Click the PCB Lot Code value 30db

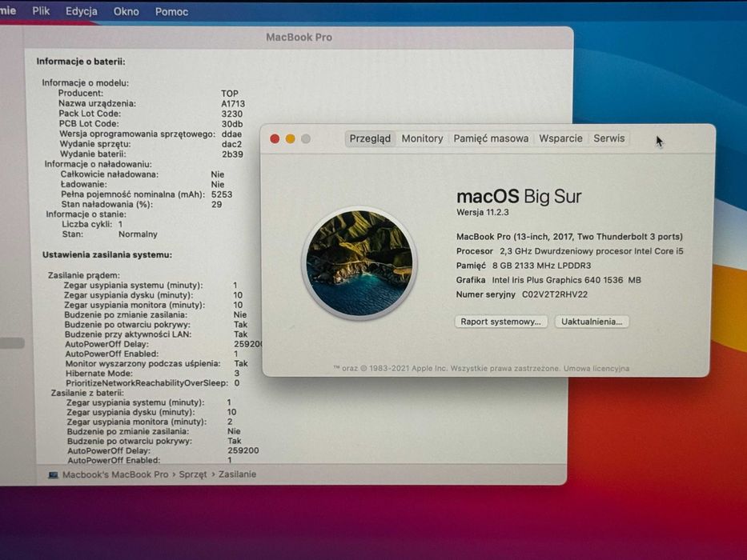(x=232, y=124)
